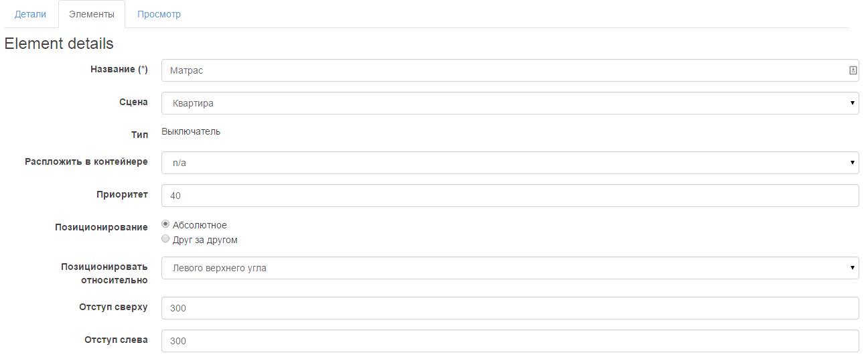The width and height of the screenshot is (868, 361).
Task: Choose the Друг за другом radio option
Action: [x=165, y=239]
